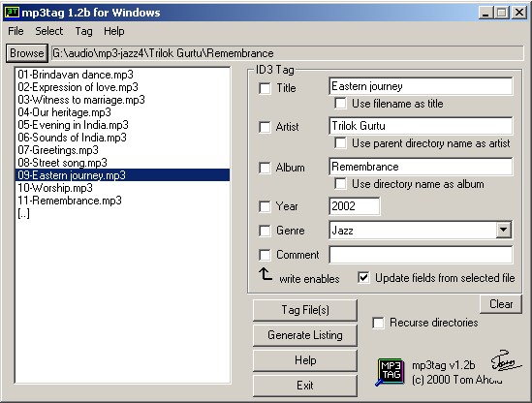Image resolution: width=532 pixels, height=403 pixels.
Task: Select 05-Evening in India.mp3
Action: [122, 125]
